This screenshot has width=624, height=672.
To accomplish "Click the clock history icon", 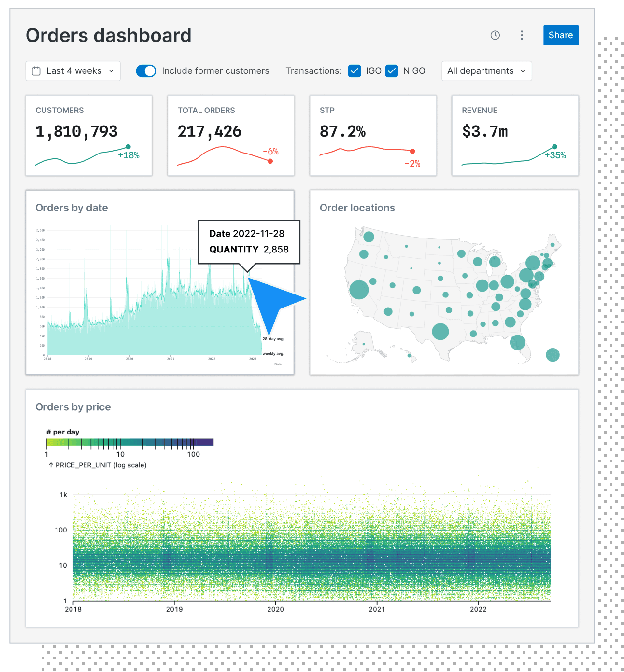I will click(x=495, y=35).
